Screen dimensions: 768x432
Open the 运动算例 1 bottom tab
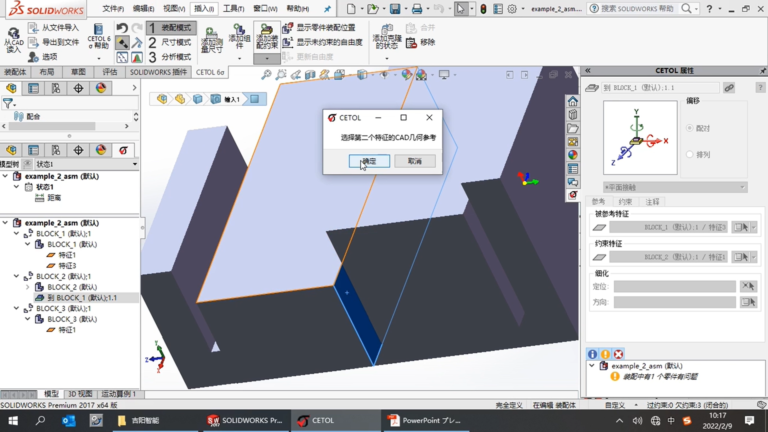click(118, 394)
